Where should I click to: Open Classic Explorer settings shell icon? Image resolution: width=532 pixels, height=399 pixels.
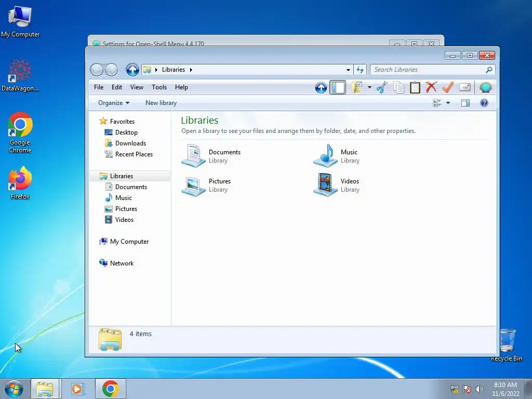point(486,87)
